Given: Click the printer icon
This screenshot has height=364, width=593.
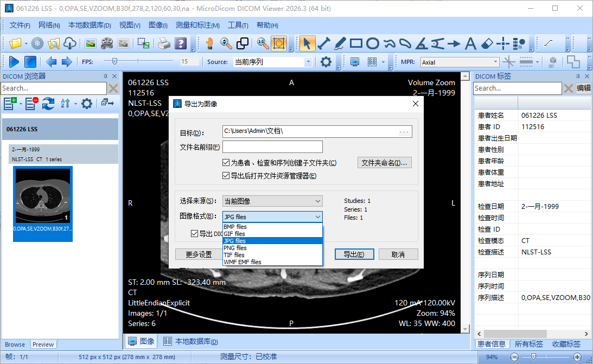Looking at the screenshot, I should pyautogui.click(x=164, y=43).
